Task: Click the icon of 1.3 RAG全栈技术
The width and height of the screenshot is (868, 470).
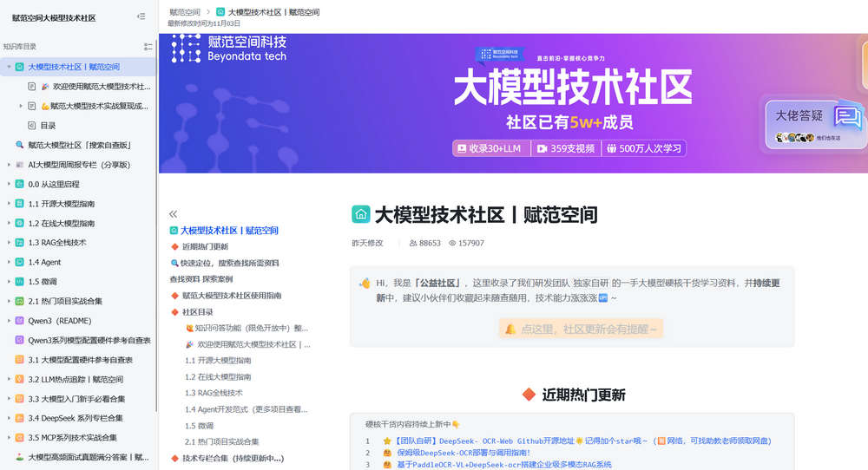Action: tap(19, 243)
